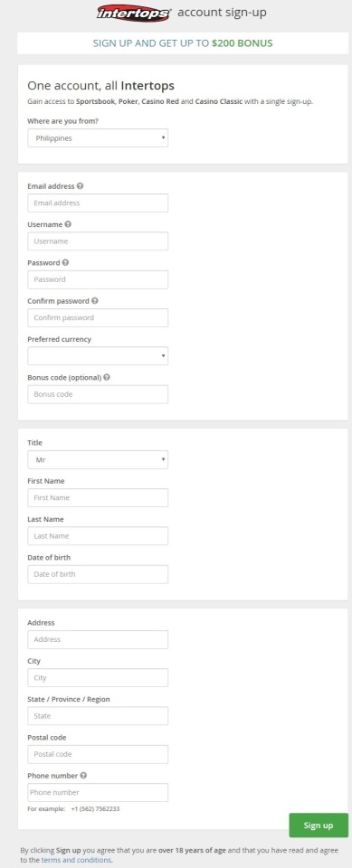Click into the Username text field
352x868 pixels.
(98, 241)
